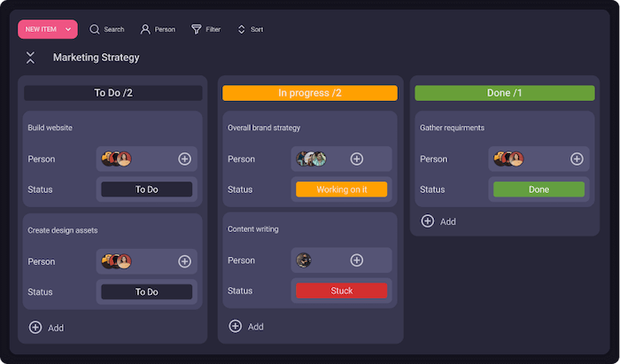Open the NEW ITEM dropdown arrow
This screenshot has width=620, height=364.
coord(69,29)
